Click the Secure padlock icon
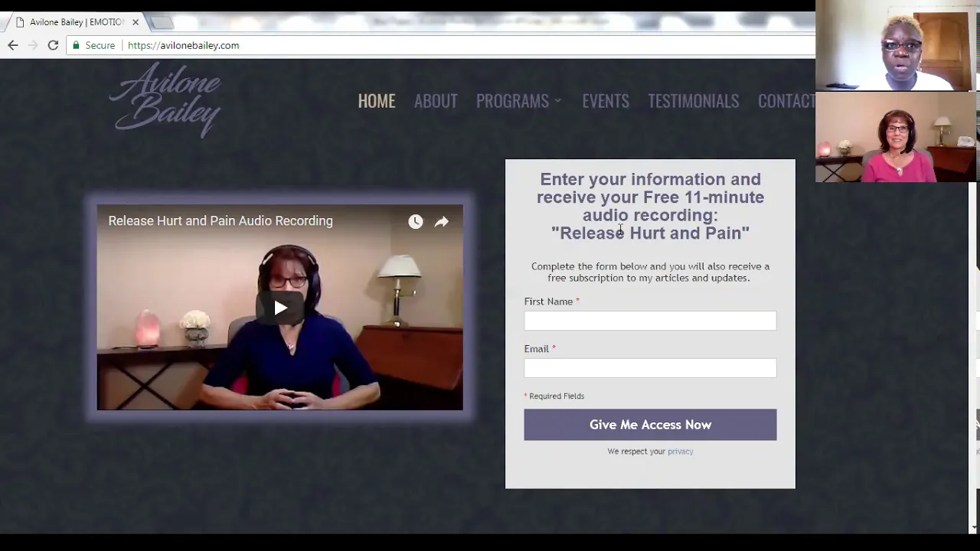 tap(76, 45)
